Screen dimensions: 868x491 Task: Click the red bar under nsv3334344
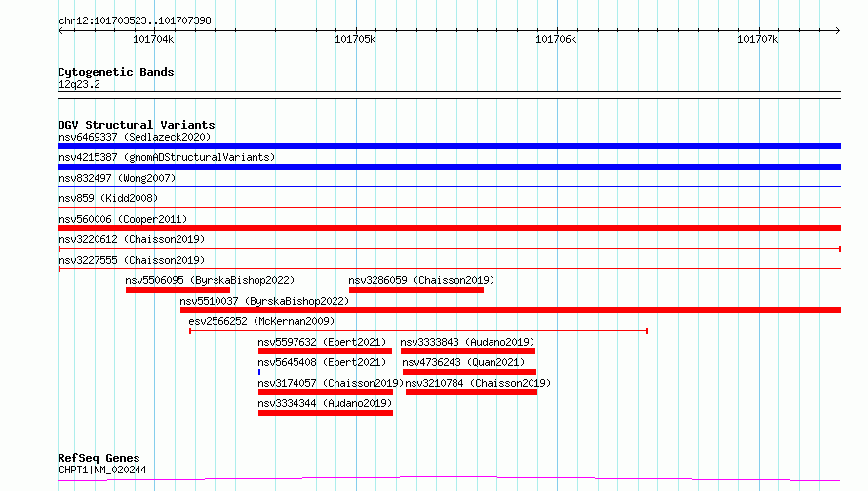point(326,413)
